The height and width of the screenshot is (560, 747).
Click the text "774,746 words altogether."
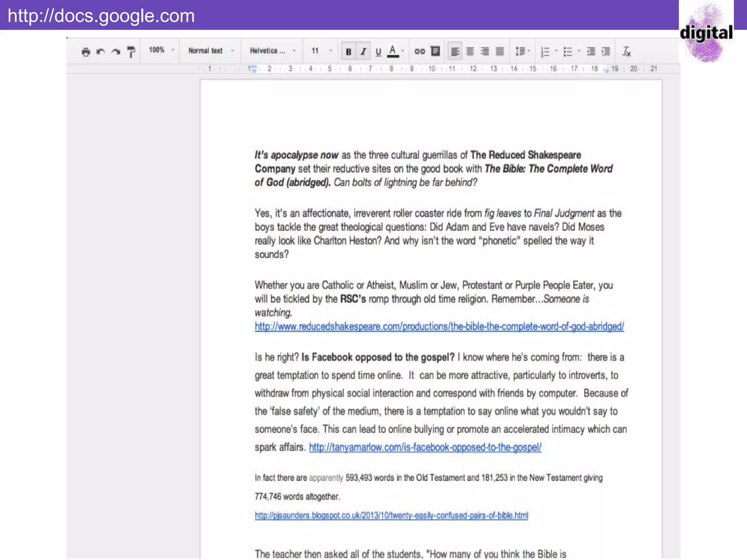tap(297, 497)
